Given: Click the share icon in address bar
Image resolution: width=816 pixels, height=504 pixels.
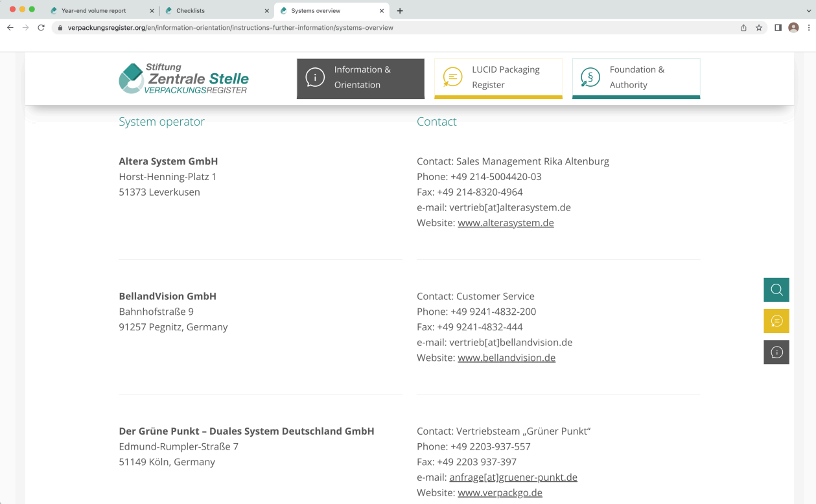Looking at the screenshot, I should tap(743, 28).
